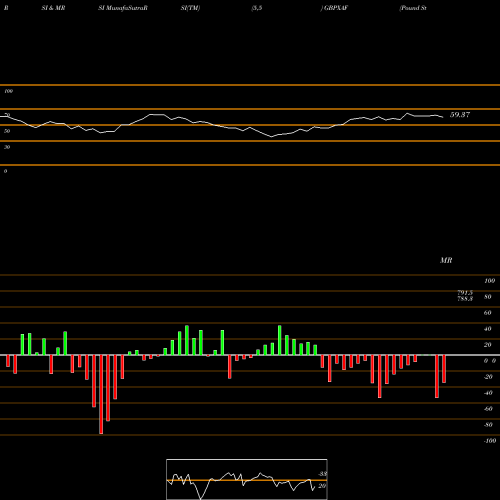Click the tallest red MR histogram bar
The image size is (500, 500).
(101, 394)
